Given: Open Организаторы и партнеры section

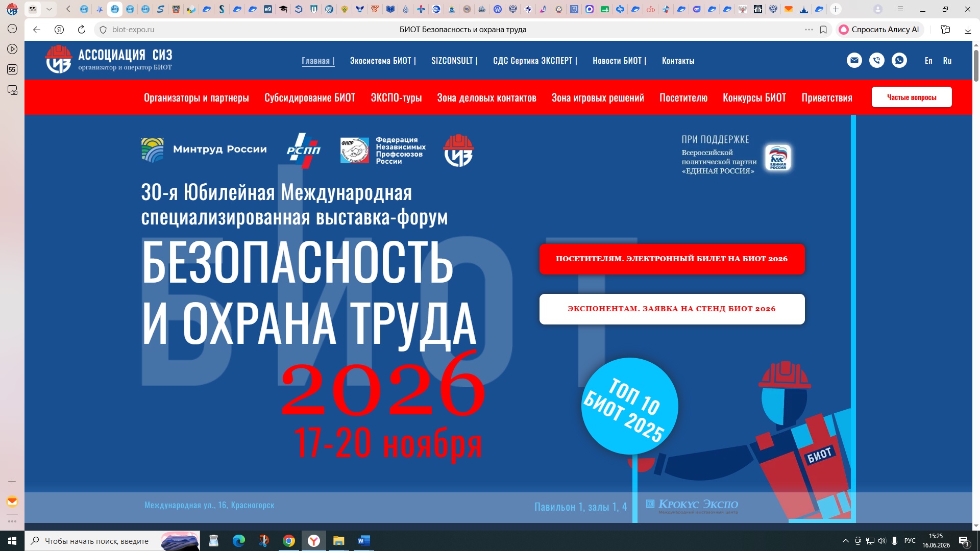Looking at the screenshot, I should pyautogui.click(x=197, y=97).
